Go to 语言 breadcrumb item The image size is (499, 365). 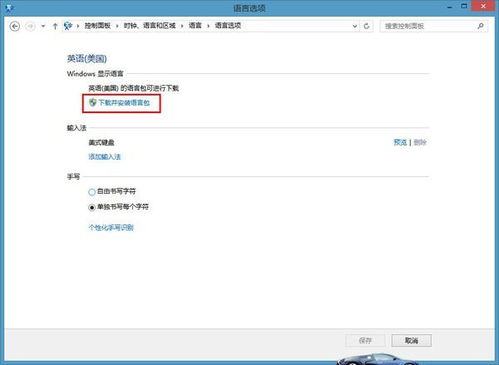(x=195, y=25)
